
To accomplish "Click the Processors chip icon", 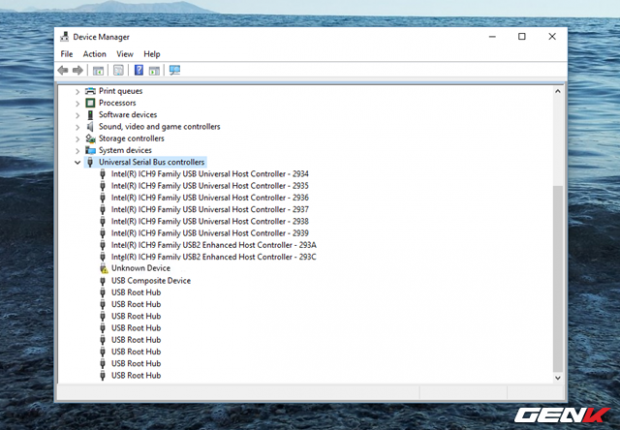I will pos(90,103).
